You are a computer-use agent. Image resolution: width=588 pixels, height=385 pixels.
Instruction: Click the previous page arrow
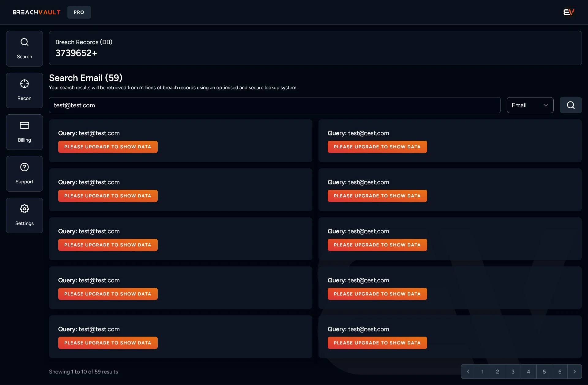468,371
